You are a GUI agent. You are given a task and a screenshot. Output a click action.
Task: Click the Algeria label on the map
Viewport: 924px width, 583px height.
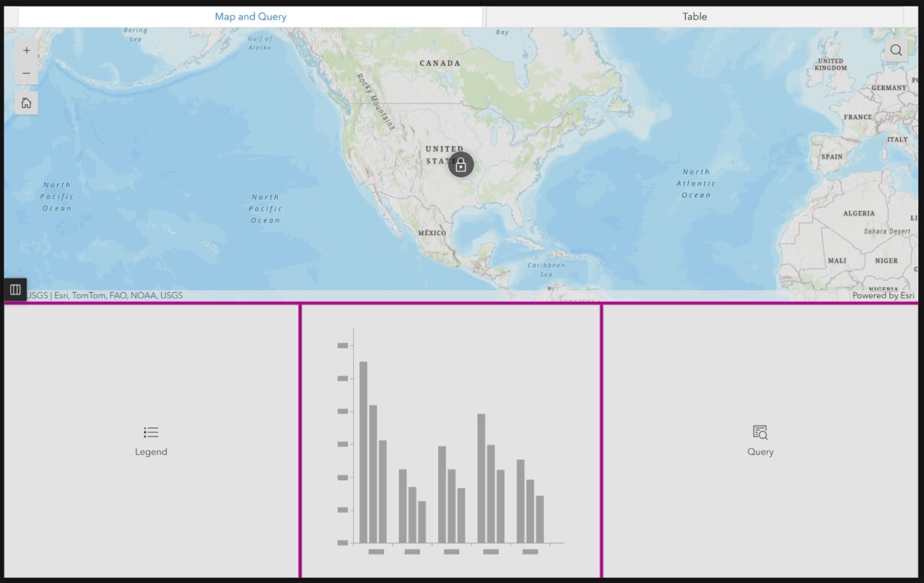tap(858, 214)
